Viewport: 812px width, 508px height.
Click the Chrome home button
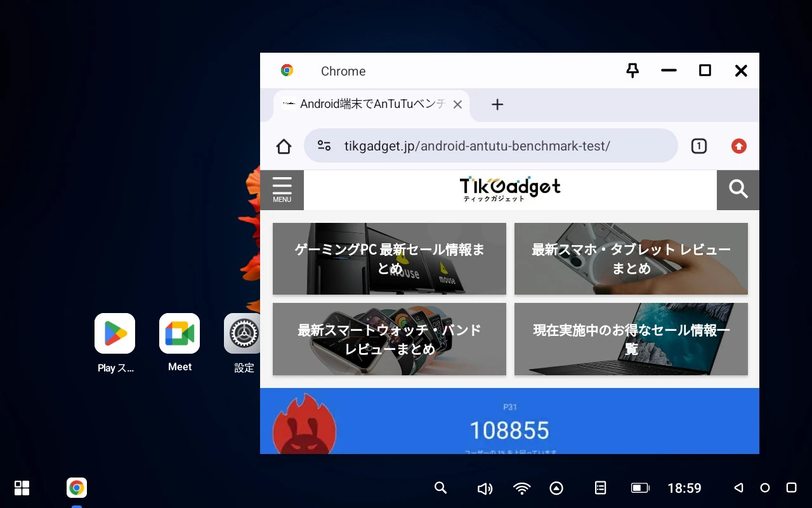[x=284, y=147]
